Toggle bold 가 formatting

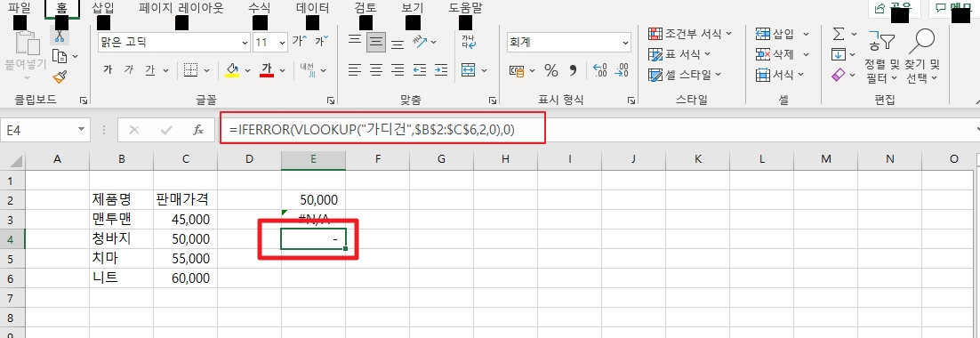tap(108, 69)
